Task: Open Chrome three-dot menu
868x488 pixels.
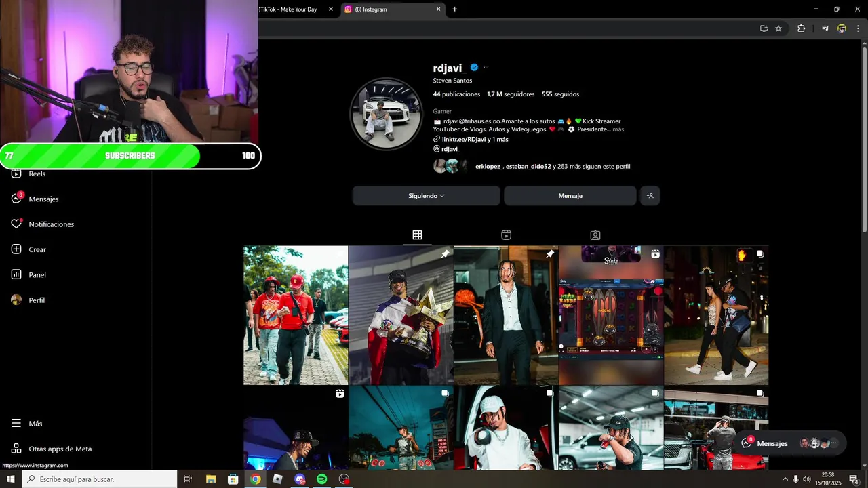Action: coord(858,28)
